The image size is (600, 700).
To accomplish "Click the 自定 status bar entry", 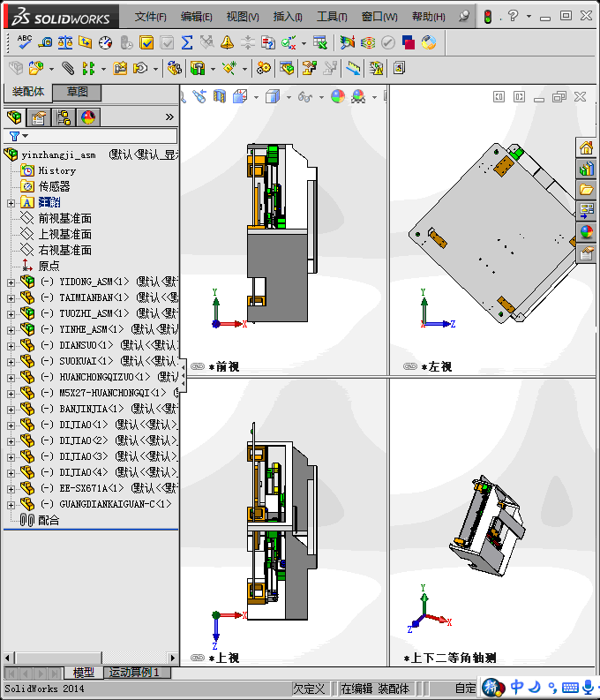I will click(x=466, y=689).
